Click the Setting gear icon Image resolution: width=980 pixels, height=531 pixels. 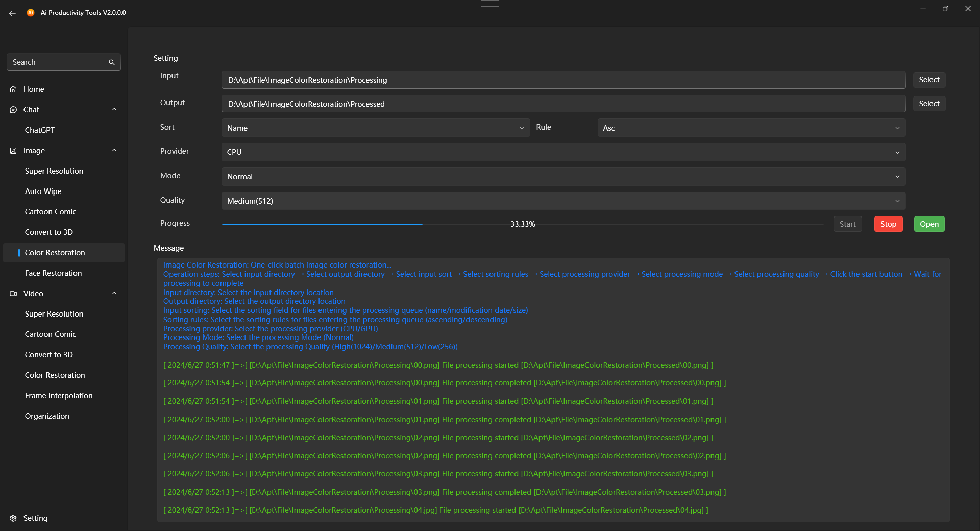tap(13, 518)
